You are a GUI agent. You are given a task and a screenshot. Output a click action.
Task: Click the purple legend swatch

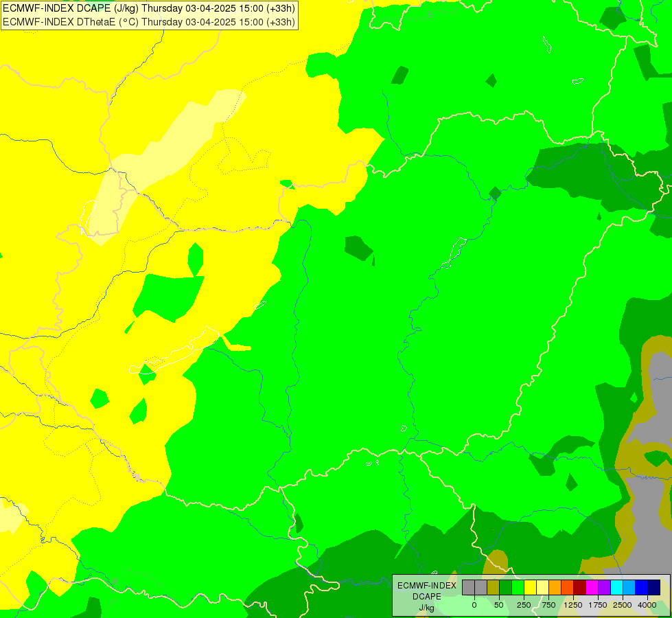point(604,587)
